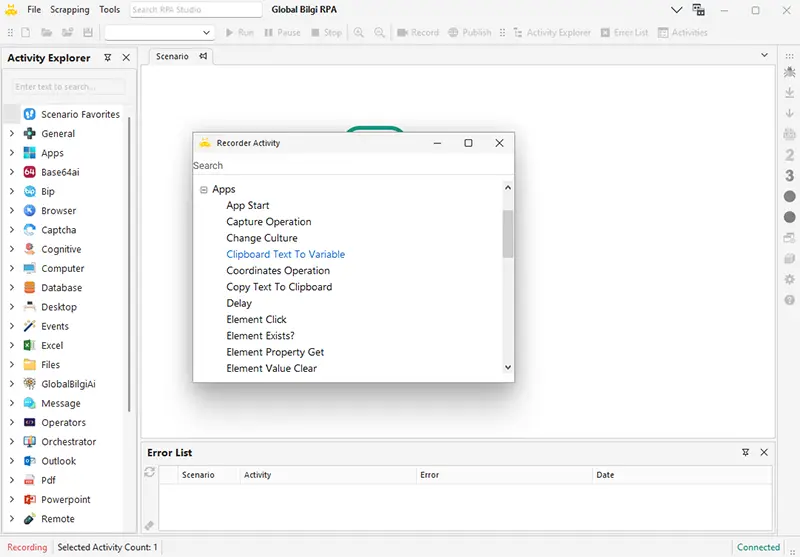
Task: Expand the Browser category
Action: (x=12, y=210)
